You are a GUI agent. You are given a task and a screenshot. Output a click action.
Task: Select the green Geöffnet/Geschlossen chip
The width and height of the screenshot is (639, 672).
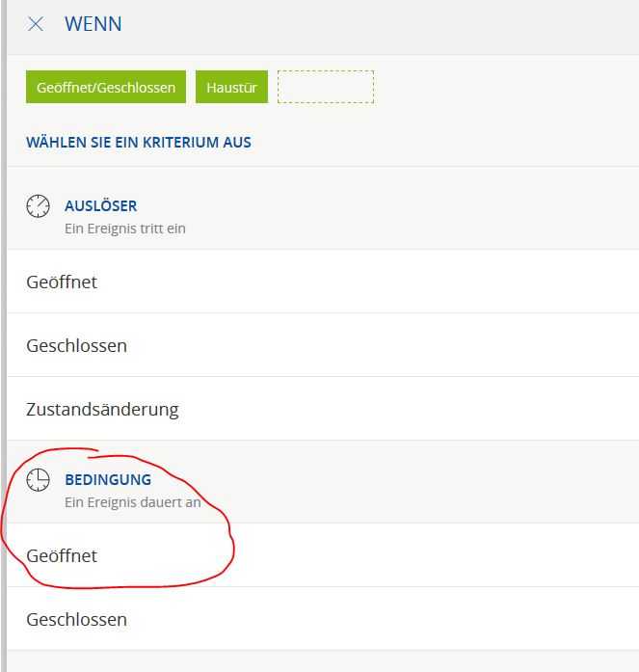tap(106, 87)
